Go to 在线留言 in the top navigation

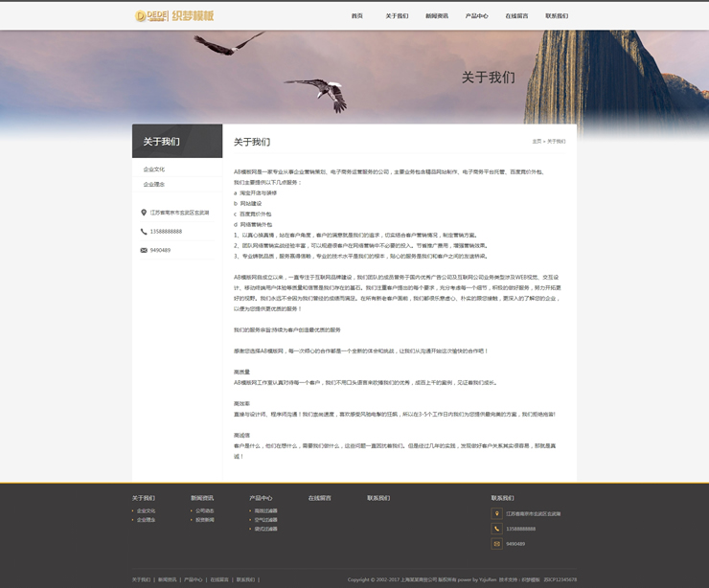coord(516,16)
